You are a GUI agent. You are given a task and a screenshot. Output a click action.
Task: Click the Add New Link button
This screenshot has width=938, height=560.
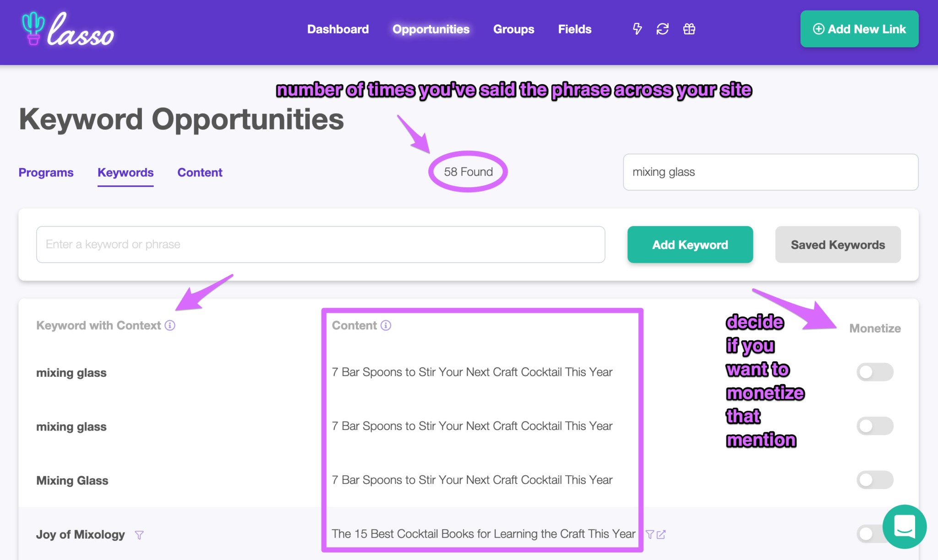pos(859,29)
